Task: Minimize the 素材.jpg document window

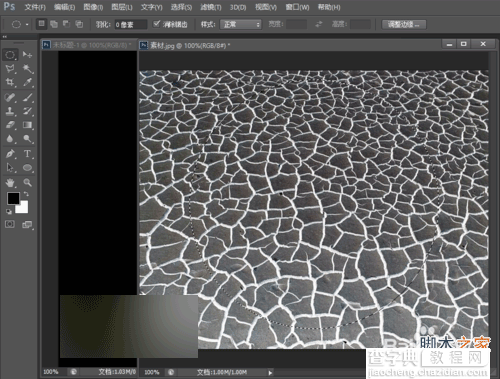Action: click(449, 44)
